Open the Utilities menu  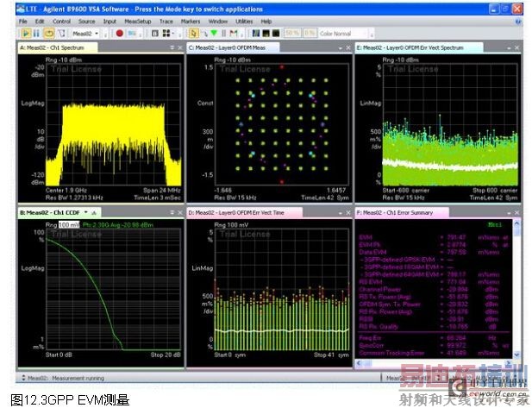pos(242,20)
